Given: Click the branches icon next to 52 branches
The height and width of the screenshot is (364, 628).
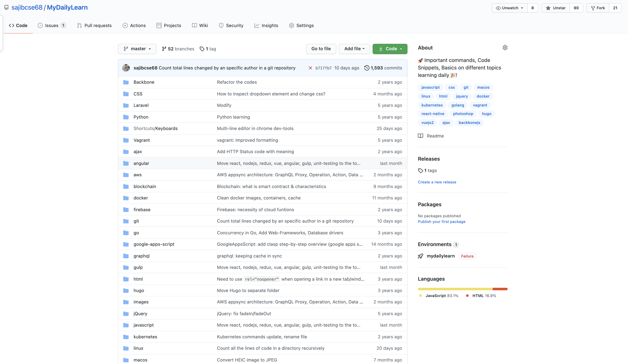Looking at the screenshot, I should 164,49.
